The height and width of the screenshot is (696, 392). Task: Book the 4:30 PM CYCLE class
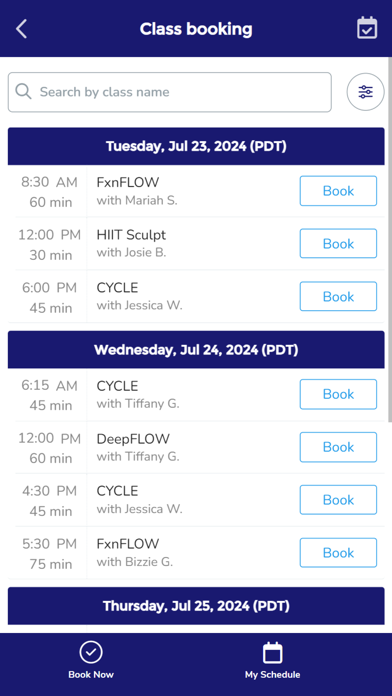(x=338, y=500)
